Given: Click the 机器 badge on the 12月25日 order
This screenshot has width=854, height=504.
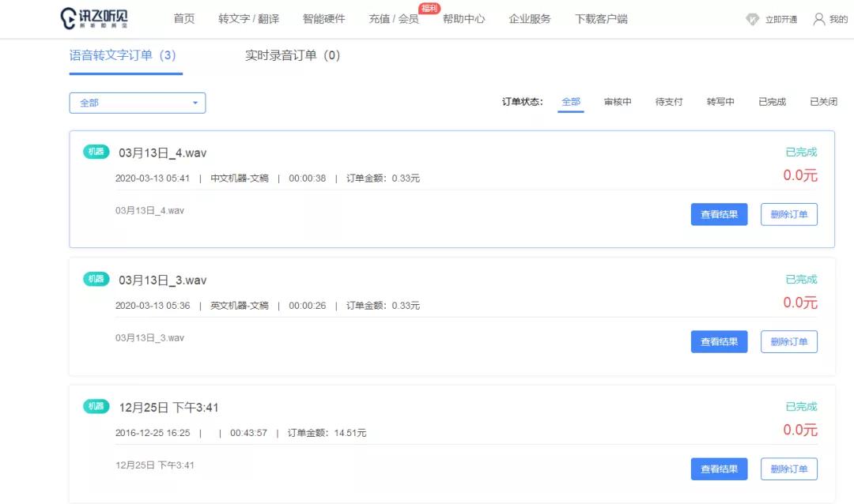Looking at the screenshot, I should [x=95, y=407].
